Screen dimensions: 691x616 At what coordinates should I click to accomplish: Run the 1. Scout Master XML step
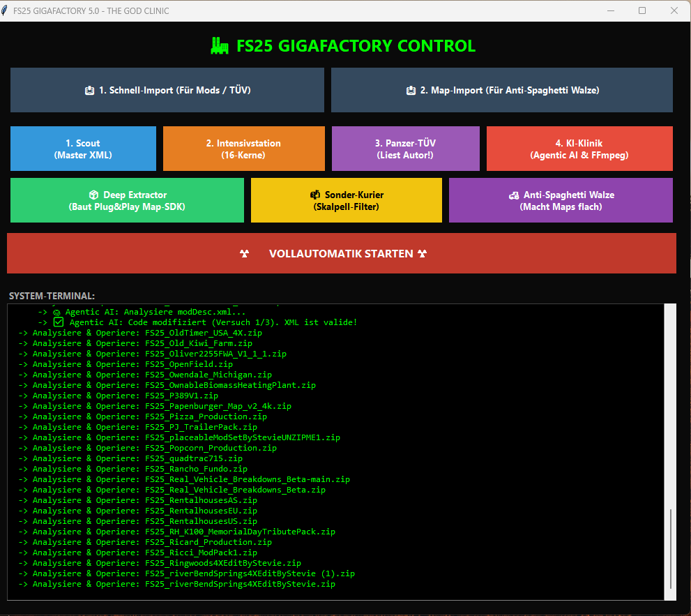pyautogui.click(x=83, y=149)
